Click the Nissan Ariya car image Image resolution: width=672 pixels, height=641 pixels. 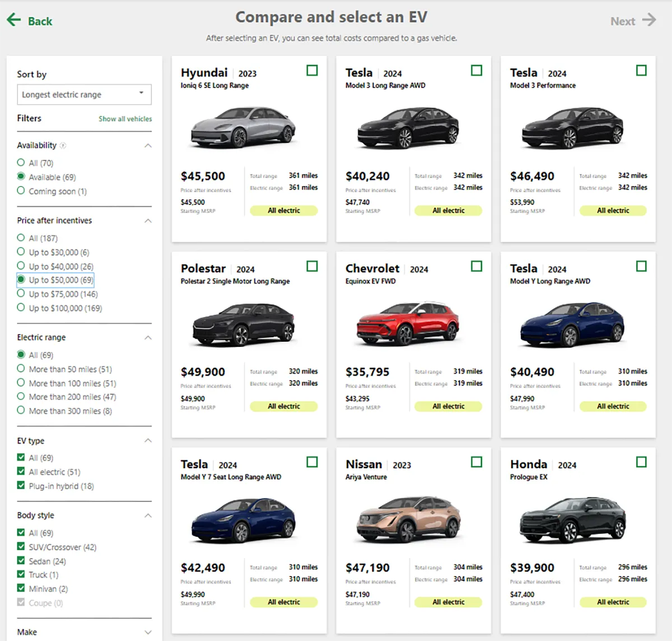click(x=408, y=519)
